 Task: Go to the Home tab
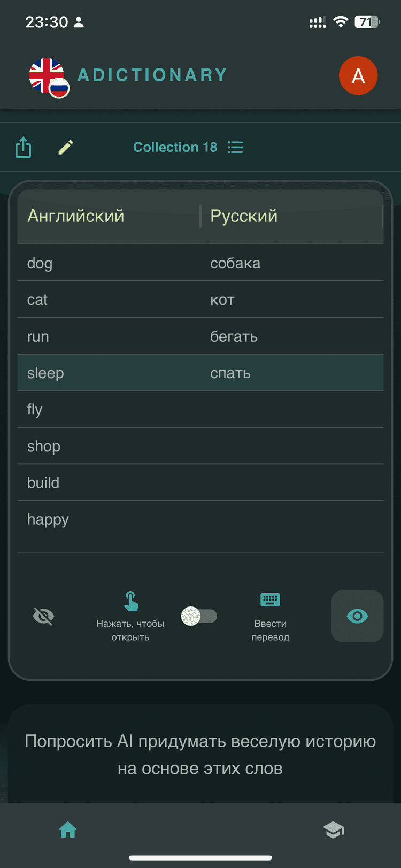click(68, 830)
